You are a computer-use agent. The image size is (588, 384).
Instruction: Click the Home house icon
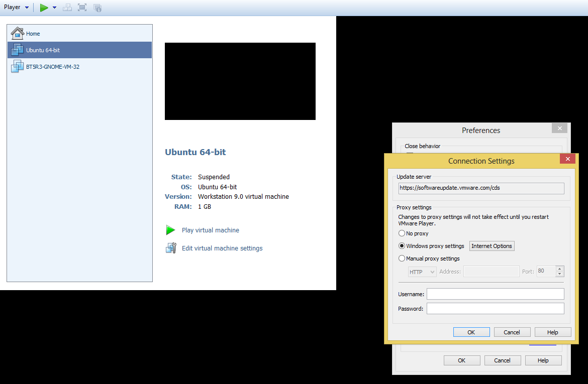click(17, 33)
